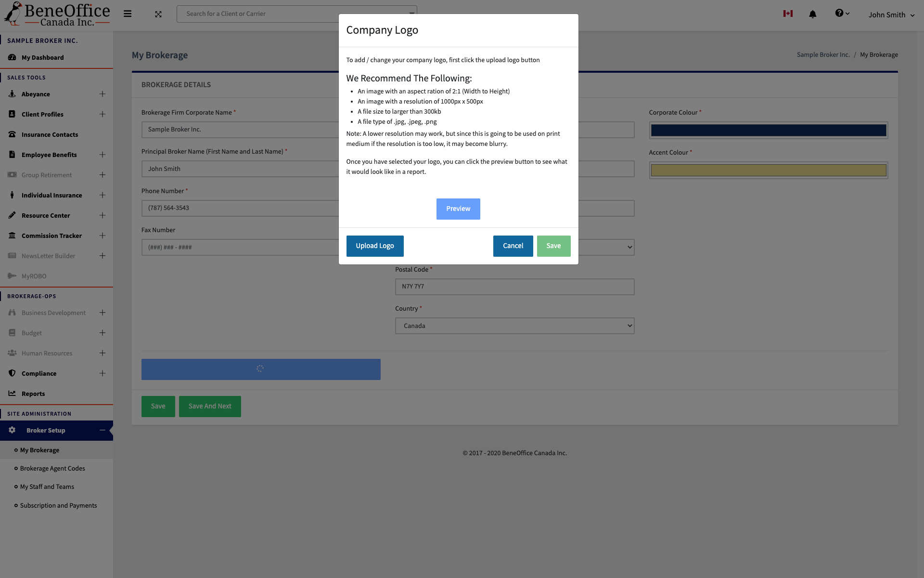The width and height of the screenshot is (924, 578).
Task: Go to Brokerage Agent Codes
Action: point(52,468)
